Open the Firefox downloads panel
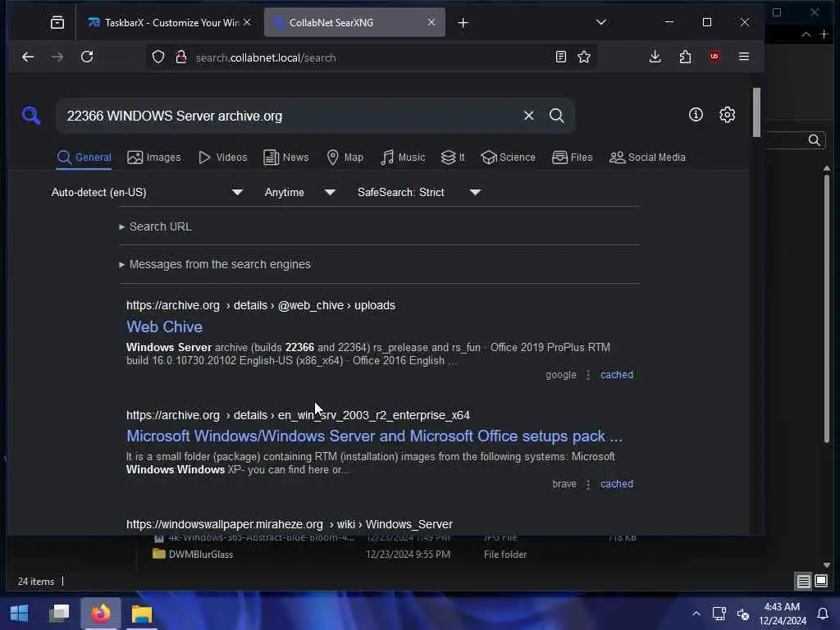Viewport: 840px width, 630px height. click(x=655, y=57)
